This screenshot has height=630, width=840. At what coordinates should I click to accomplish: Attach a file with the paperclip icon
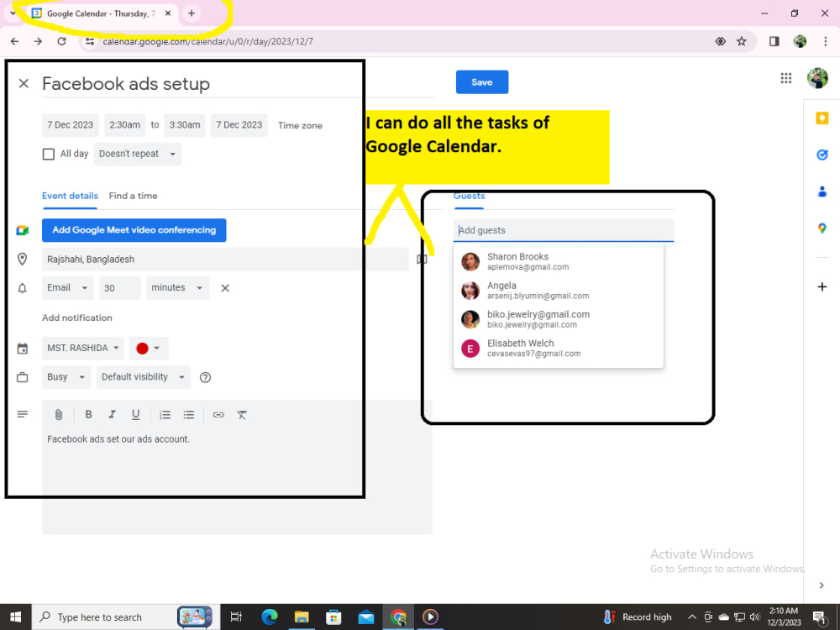click(x=59, y=415)
